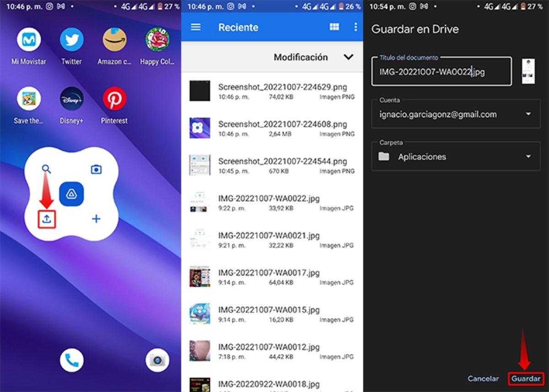Tap the Guardar en Drive heading
Viewport: 549px width, 392px height.
(415, 29)
